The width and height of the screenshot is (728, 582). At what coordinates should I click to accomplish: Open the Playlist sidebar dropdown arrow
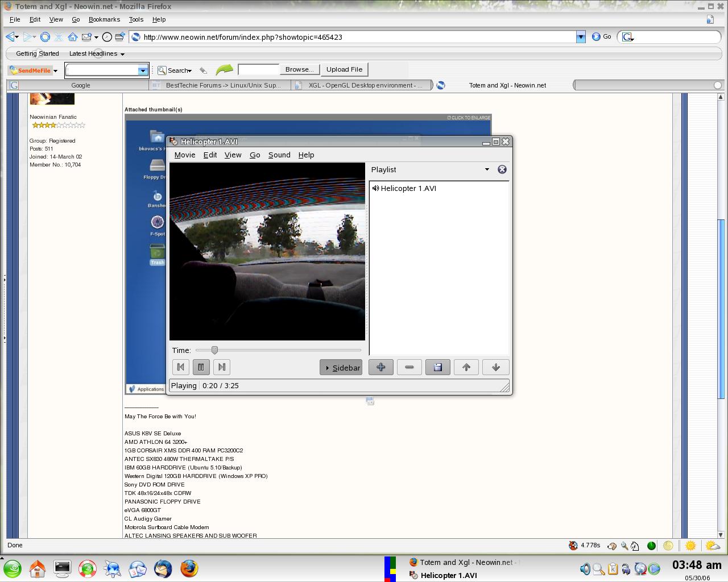[487, 169]
